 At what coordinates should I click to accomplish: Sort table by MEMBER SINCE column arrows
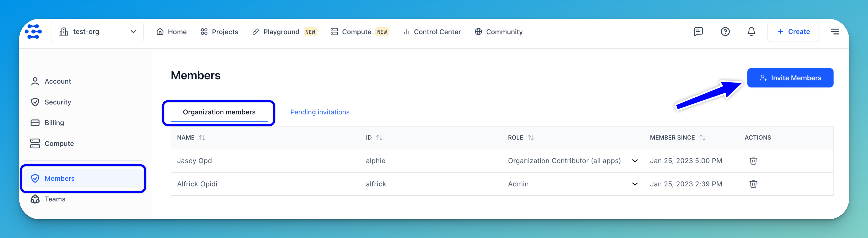tap(702, 137)
